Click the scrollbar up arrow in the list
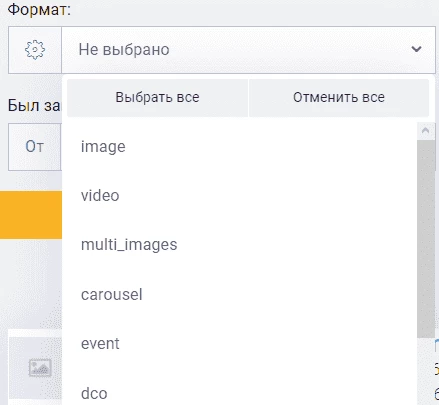439x405 pixels. [426, 131]
